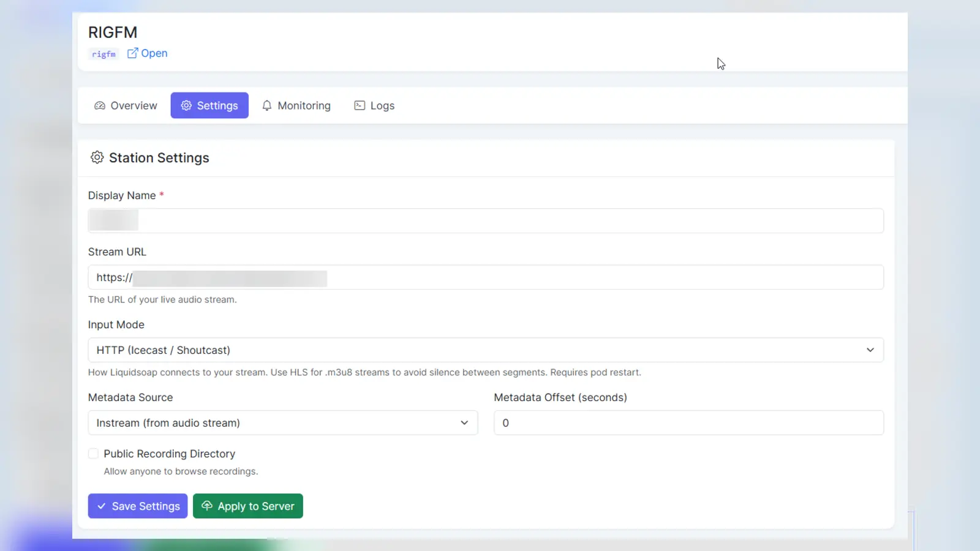This screenshot has height=551, width=980.
Task: Click the 'Allow anyone to browse recordings.' text
Action: 181,471
